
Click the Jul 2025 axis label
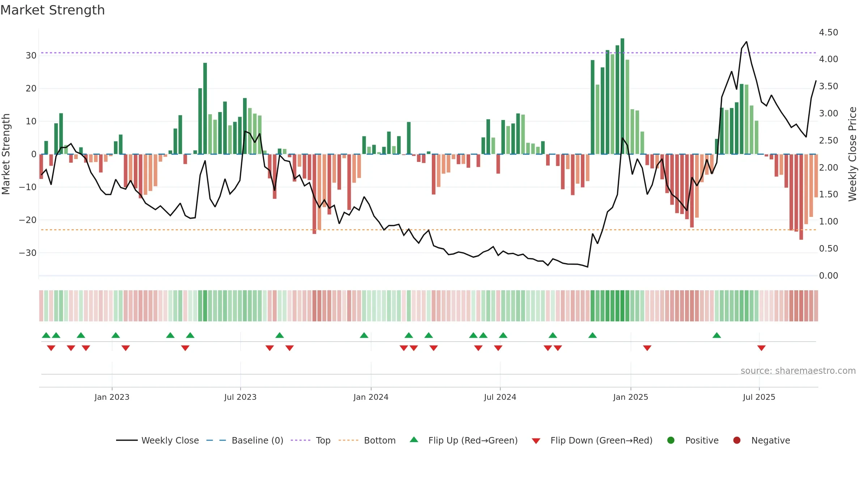tap(759, 397)
